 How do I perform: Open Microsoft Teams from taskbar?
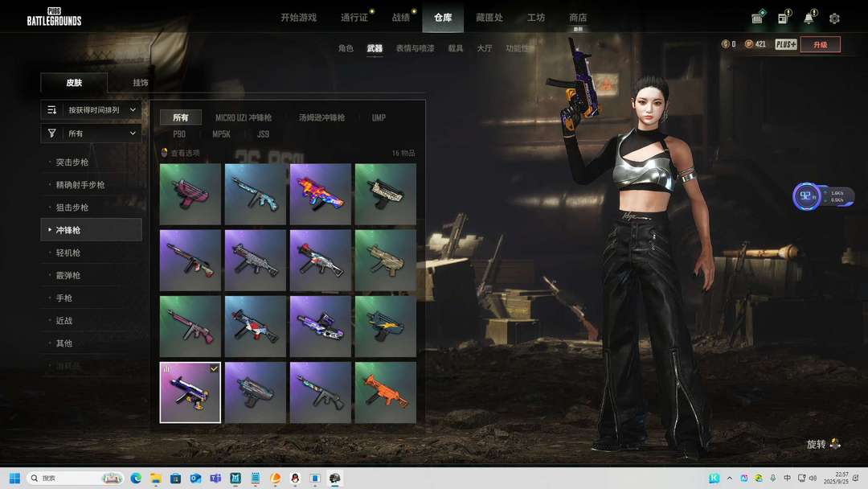(x=215, y=478)
